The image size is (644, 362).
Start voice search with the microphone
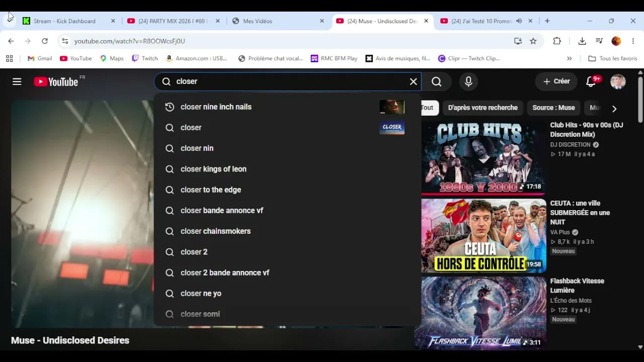coord(468,81)
